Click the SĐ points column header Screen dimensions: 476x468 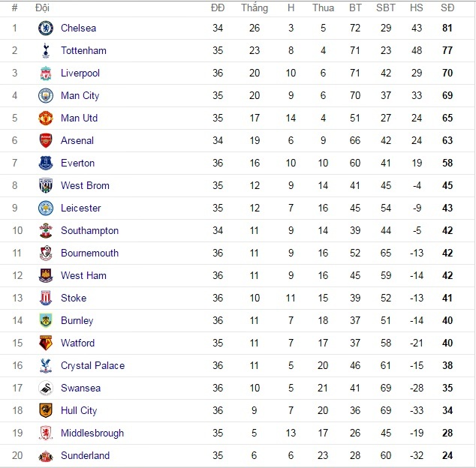(447, 8)
